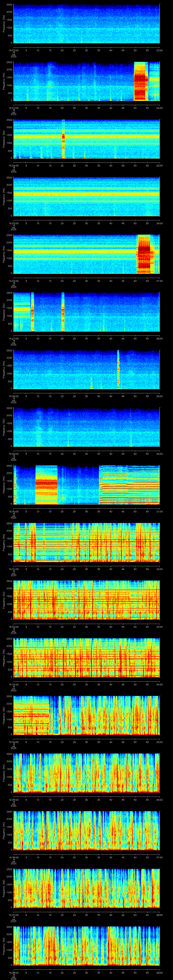Click the '23:00' end-time label
173x980 pixels.
(160, 50)
